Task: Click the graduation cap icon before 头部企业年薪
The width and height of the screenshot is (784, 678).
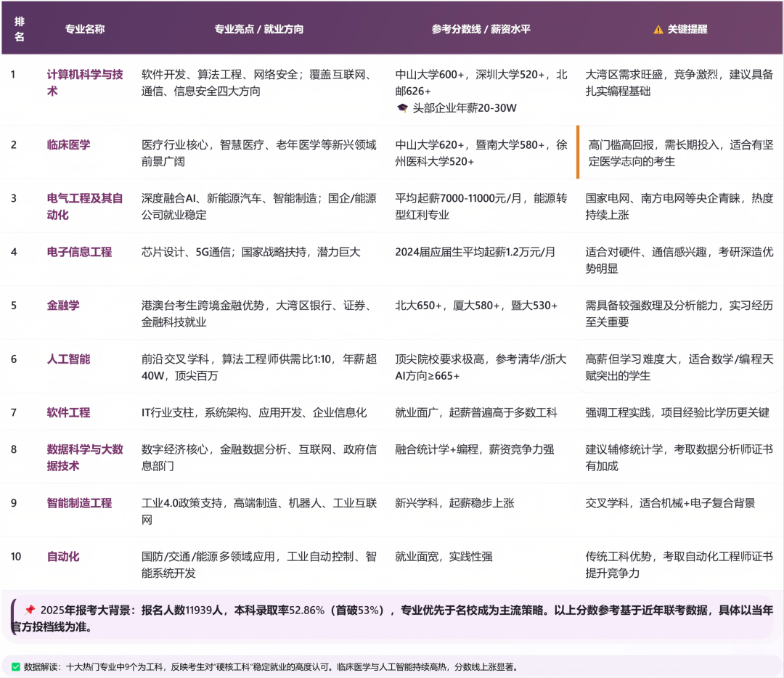Action: 402,108
